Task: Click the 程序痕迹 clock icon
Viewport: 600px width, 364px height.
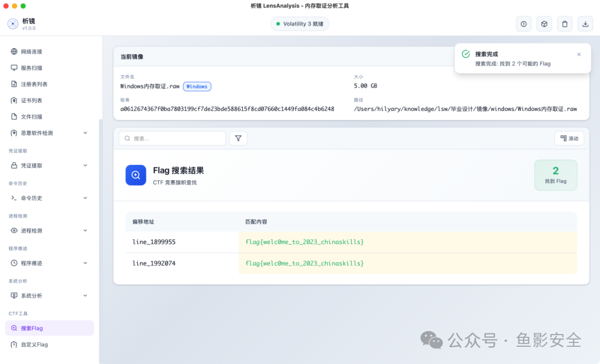Action: pyautogui.click(x=14, y=263)
